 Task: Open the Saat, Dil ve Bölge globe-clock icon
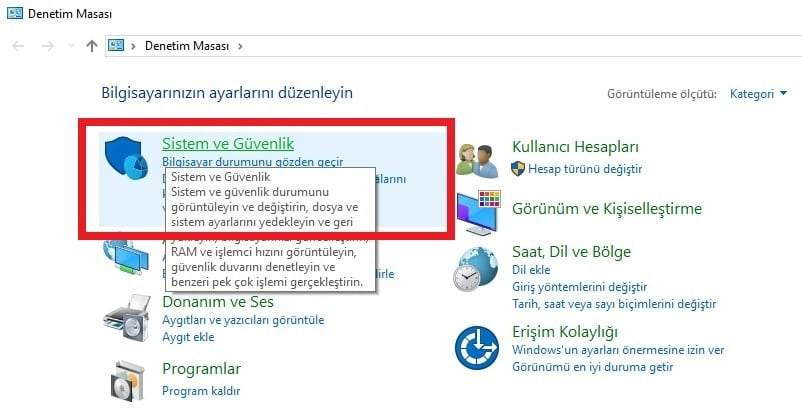(x=476, y=269)
